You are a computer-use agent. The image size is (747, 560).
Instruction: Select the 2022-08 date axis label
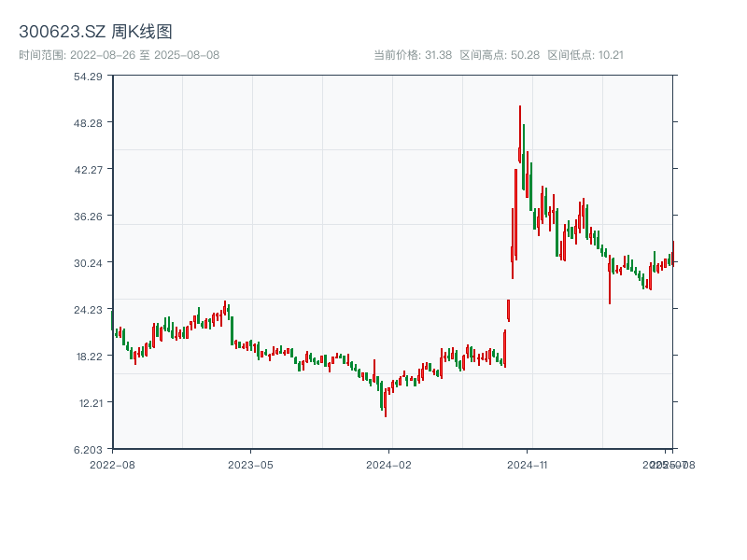point(112,464)
